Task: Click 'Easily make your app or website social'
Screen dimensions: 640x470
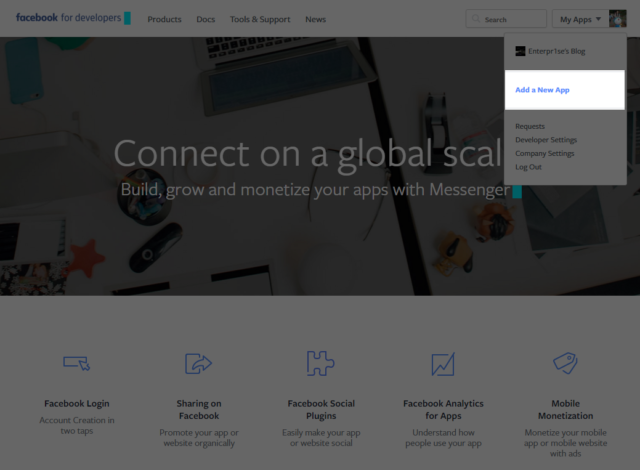Action: pyautogui.click(x=321, y=438)
